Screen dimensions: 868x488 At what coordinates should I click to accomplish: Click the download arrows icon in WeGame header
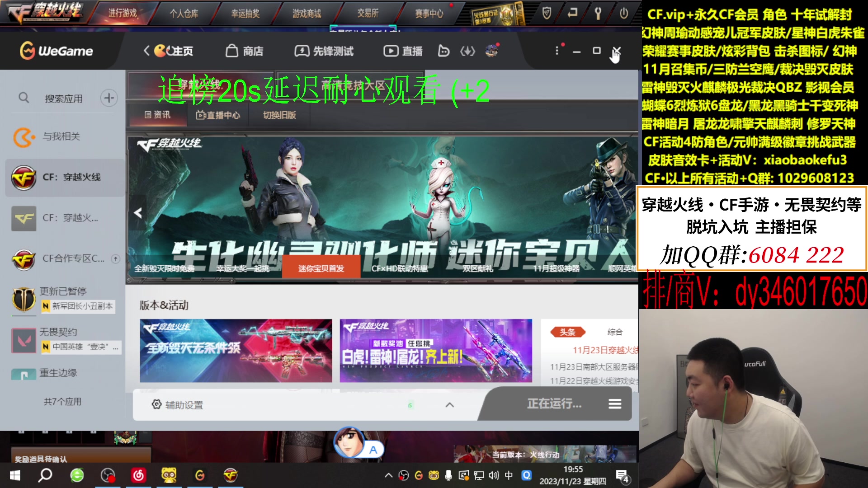tap(467, 51)
